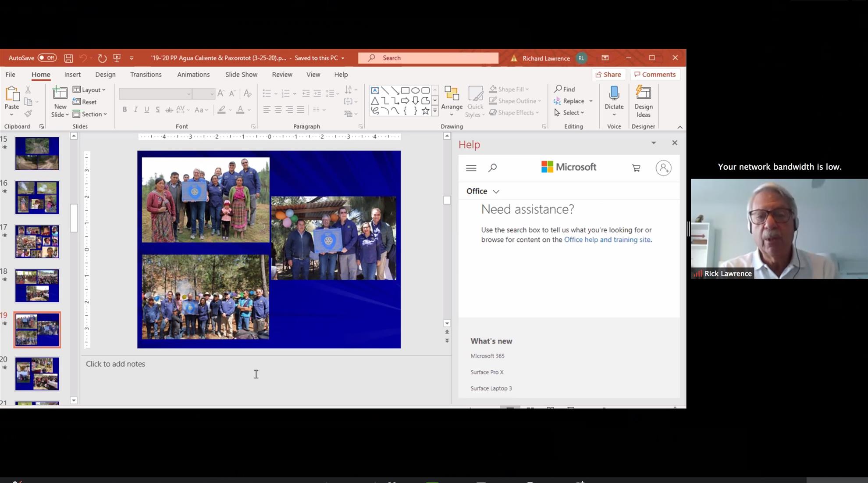Click the shopping cart icon in Help
The image size is (868, 483).
[636, 168]
